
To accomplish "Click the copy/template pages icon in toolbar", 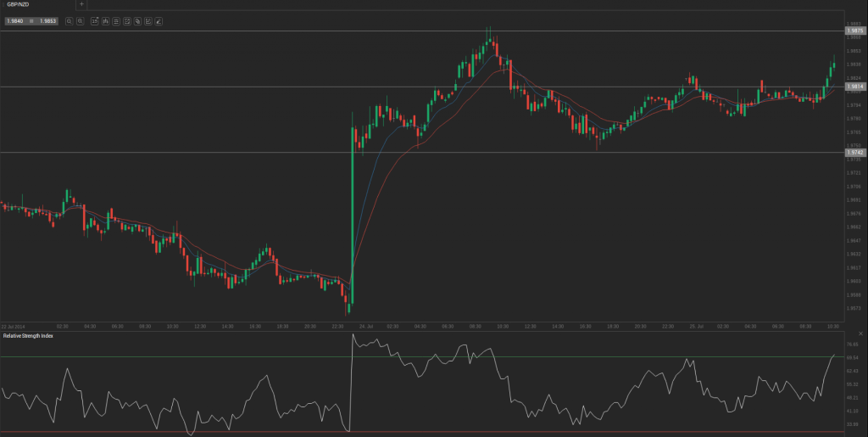I will pyautogui.click(x=137, y=21).
